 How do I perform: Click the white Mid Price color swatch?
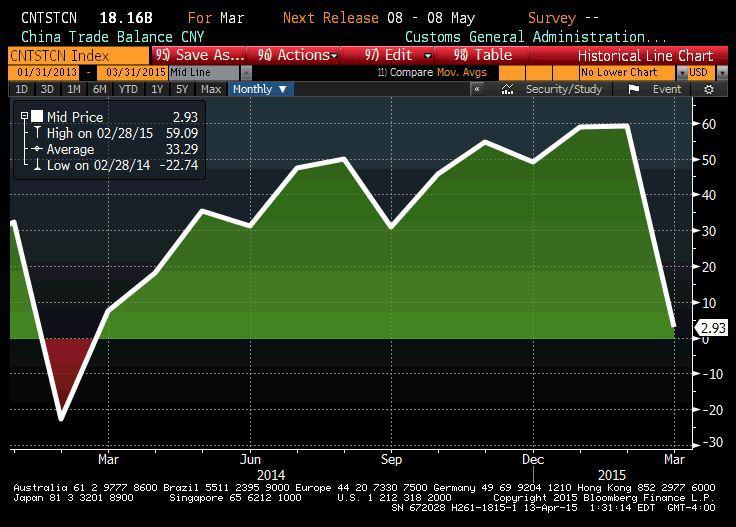tap(37, 117)
